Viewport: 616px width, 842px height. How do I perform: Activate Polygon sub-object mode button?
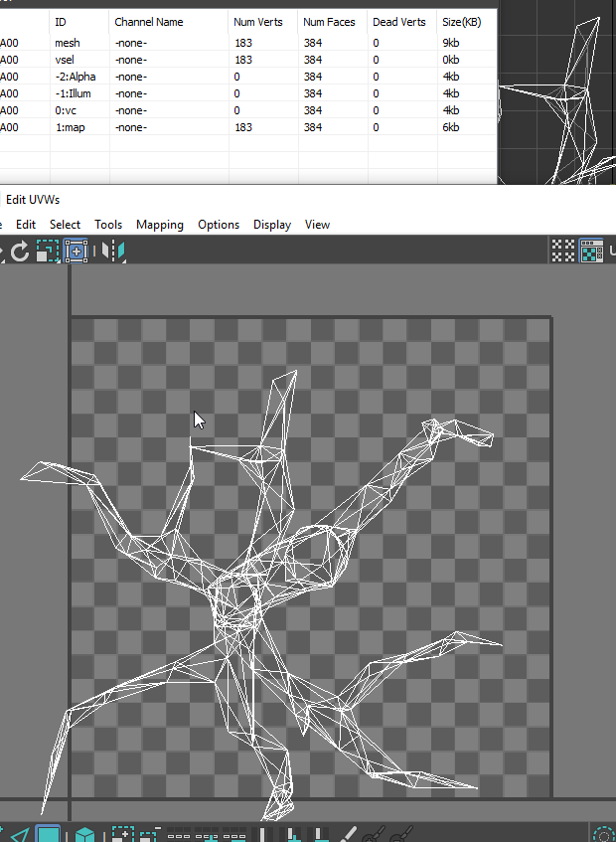point(49,834)
